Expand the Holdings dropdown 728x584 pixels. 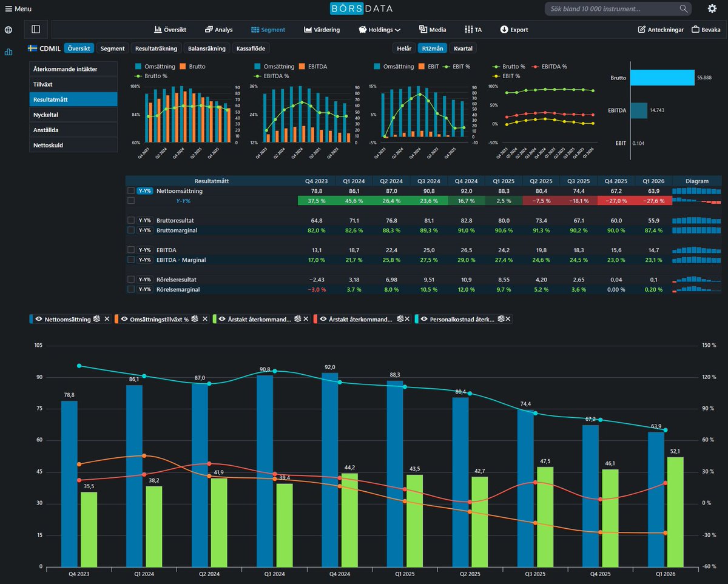pyautogui.click(x=380, y=30)
